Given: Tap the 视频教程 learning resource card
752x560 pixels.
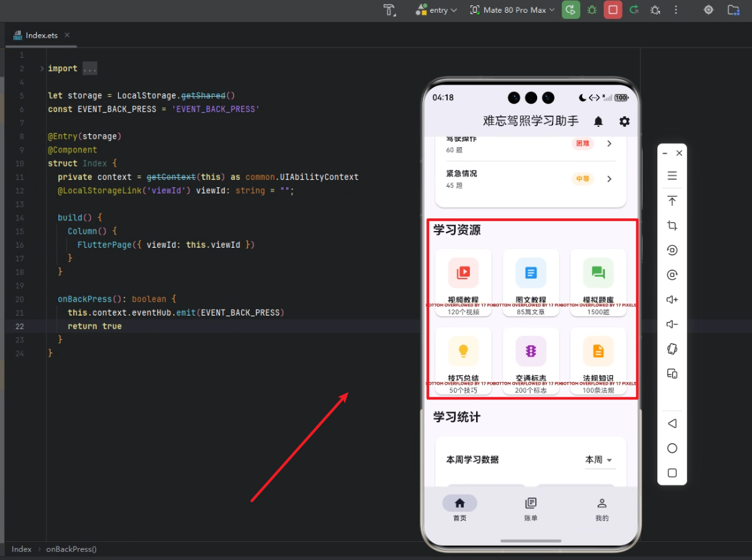Looking at the screenshot, I should pyautogui.click(x=463, y=282).
